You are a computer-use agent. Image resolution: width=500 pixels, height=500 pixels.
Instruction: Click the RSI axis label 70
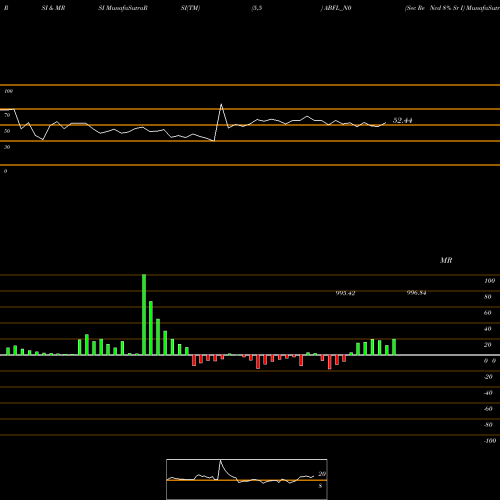[7, 115]
